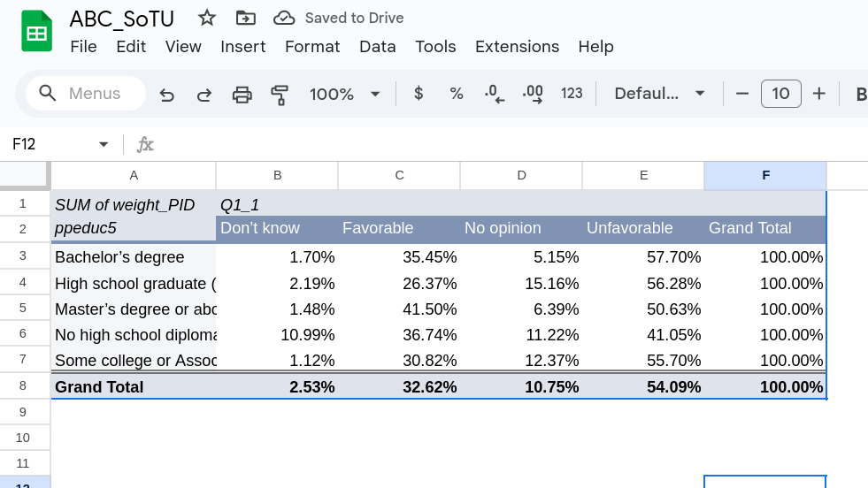Click the Saved to Drive status
This screenshot has height=488, width=868.
pos(340,18)
